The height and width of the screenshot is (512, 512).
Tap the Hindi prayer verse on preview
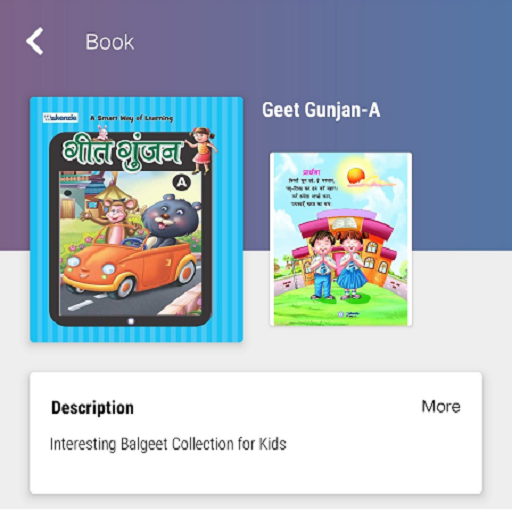(312, 189)
